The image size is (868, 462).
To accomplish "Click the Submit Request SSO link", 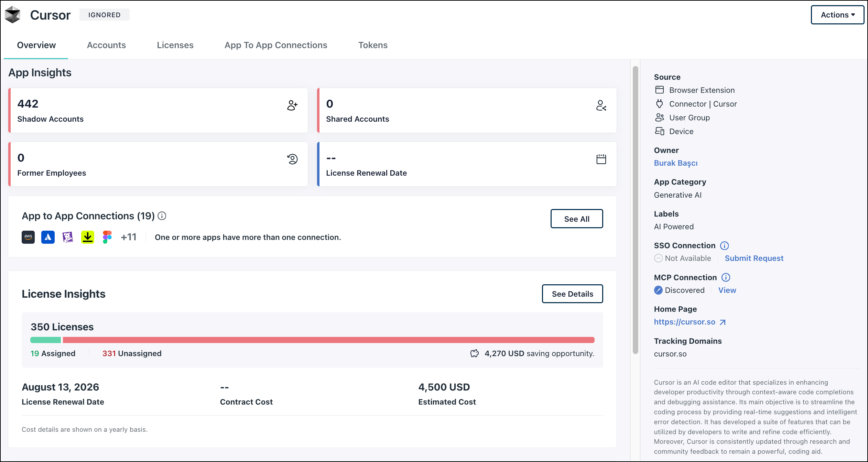I will [754, 258].
